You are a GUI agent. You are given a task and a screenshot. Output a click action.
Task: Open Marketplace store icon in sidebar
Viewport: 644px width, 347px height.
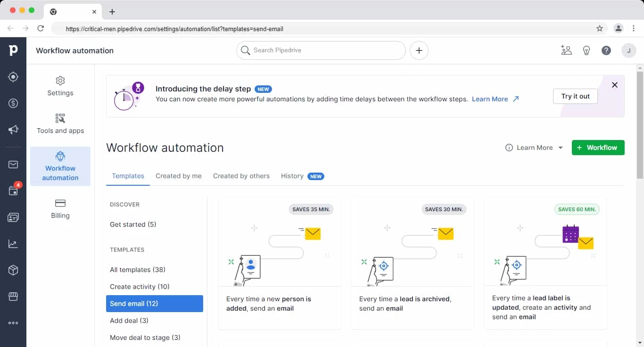[x=13, y=297]
